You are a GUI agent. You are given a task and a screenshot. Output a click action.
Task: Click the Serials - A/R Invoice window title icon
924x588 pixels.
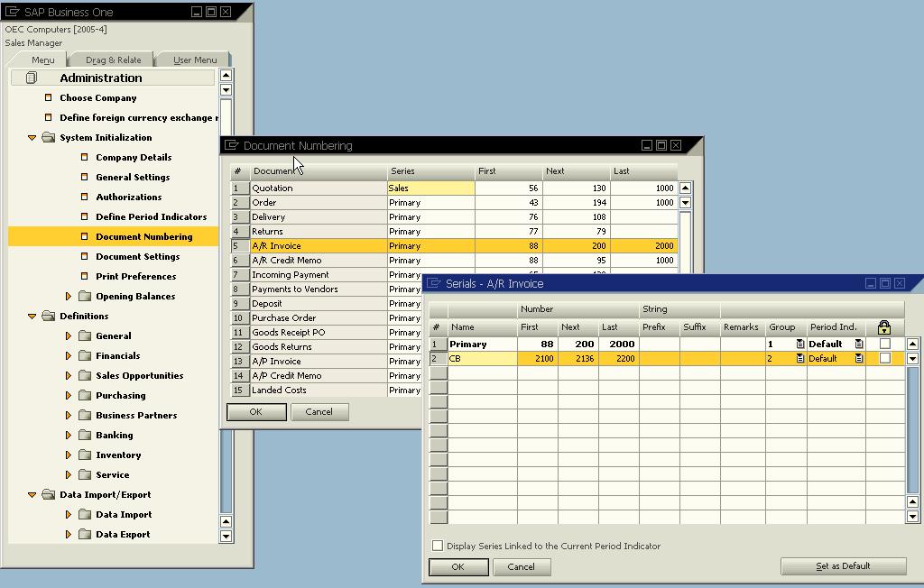pos(434,283)
